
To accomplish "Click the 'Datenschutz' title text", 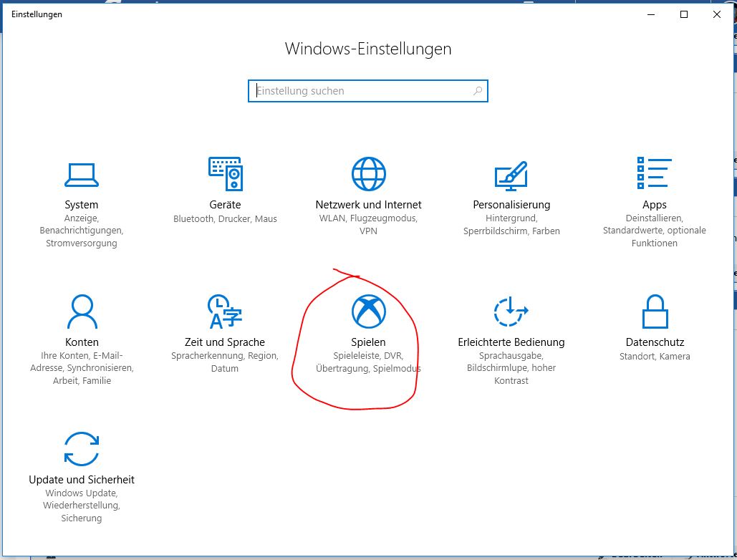I will pyautogui.click(x=655, y=342).
